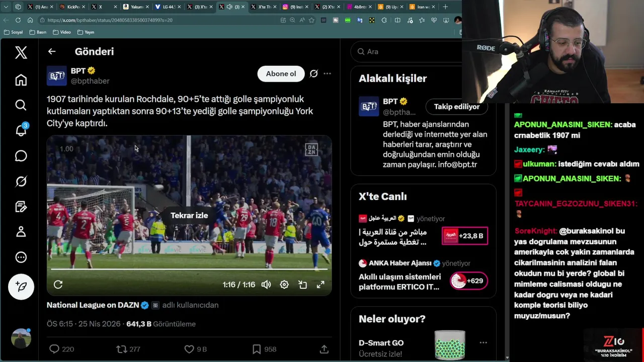Image resolution: width=644 pixels, height=362 pixels.
Task: Compose a new post button
Action: (x=21, y=287)
